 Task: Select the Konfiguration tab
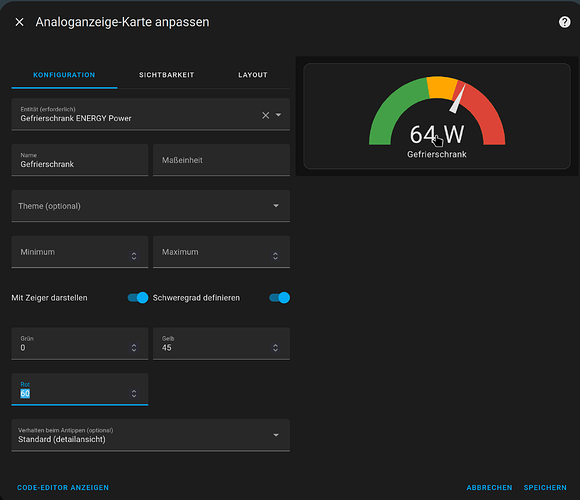pyautogui.click(x=64, y=75)
